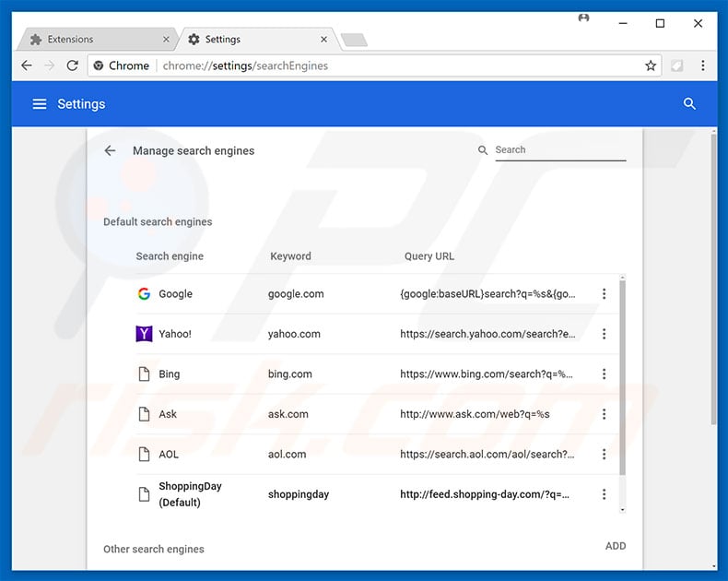Click the Chrome site info icon

point(99,65)
